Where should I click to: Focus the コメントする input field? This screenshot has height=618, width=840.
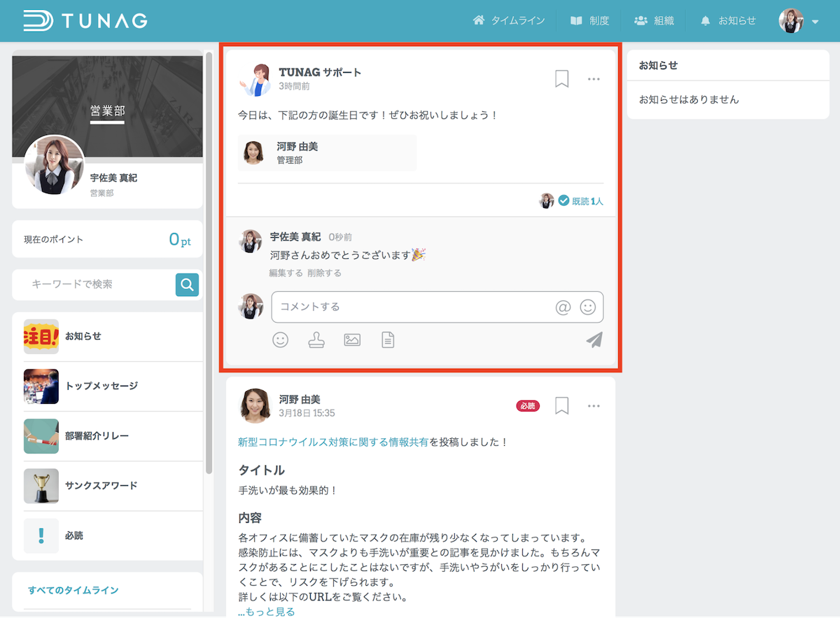click(x=437, y=307)
